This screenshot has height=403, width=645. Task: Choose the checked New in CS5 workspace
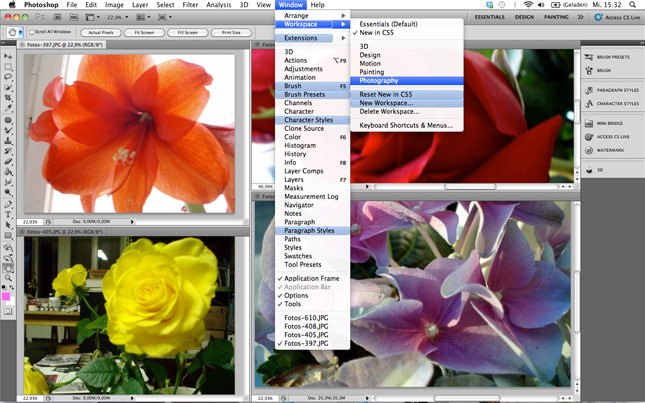click(x=376, y=32)
